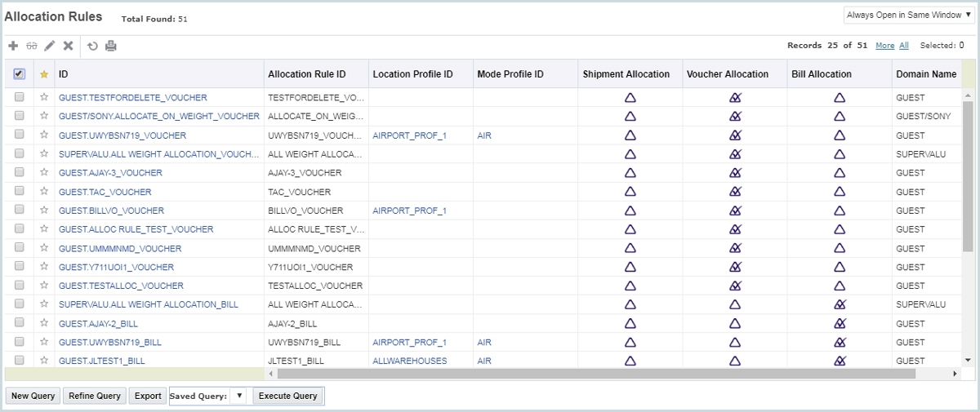Click the horizontal scrollbar right arrow
This screenshot has height=412, width=980.
pyautogui.click(x=955, y=374)
